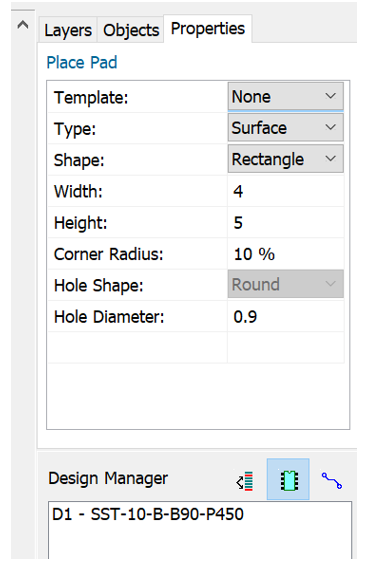Click the Place Pad heading

tap(82, 62)
